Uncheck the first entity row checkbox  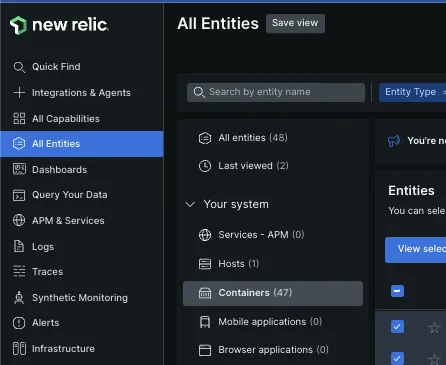(397, 327)
